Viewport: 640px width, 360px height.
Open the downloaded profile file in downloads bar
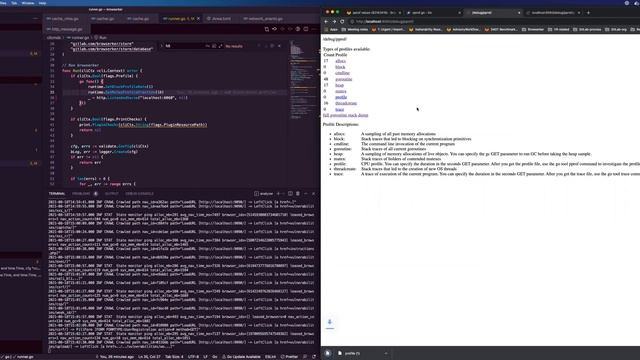[x=353, y=353]
